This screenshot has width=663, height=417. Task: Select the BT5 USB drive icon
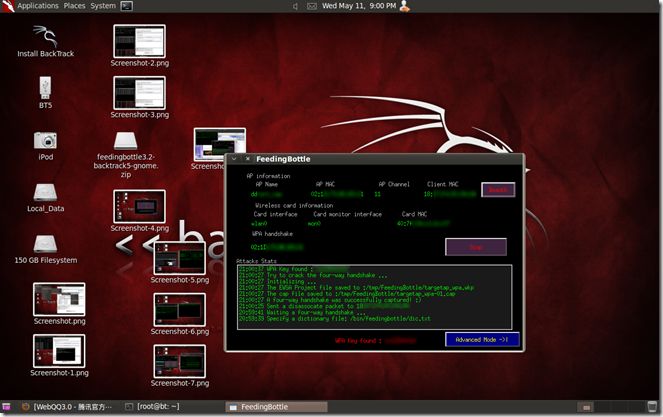point(45,88)
